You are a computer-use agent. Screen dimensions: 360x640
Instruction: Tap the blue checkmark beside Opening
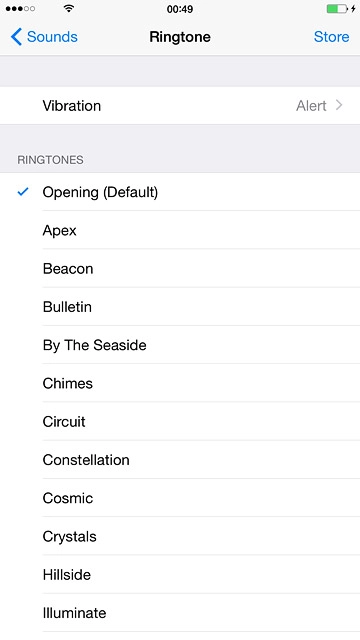(x=23, y=191)
